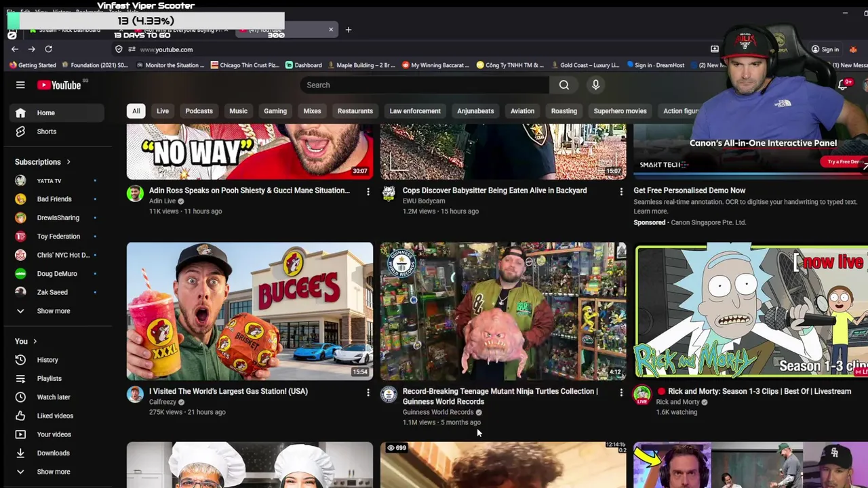Image resolution: width=868 pixels, height=488 pixels.
Task: Open History in the sidebar
Action: click(x=57, y=360)
